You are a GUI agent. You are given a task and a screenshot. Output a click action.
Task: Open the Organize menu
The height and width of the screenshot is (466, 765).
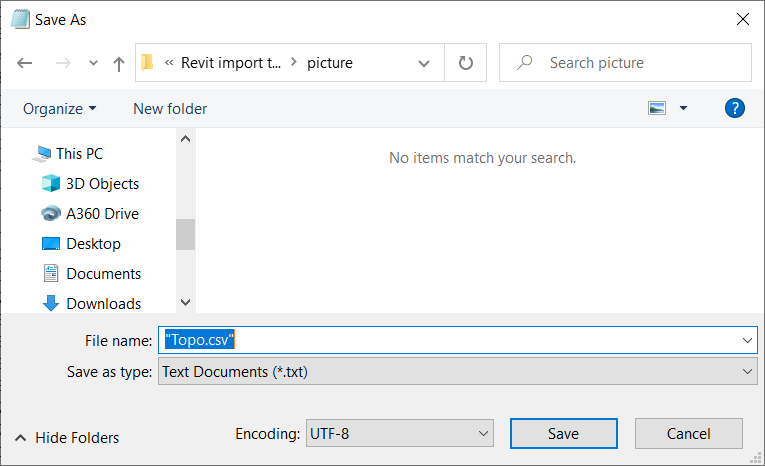pos(60,108)
